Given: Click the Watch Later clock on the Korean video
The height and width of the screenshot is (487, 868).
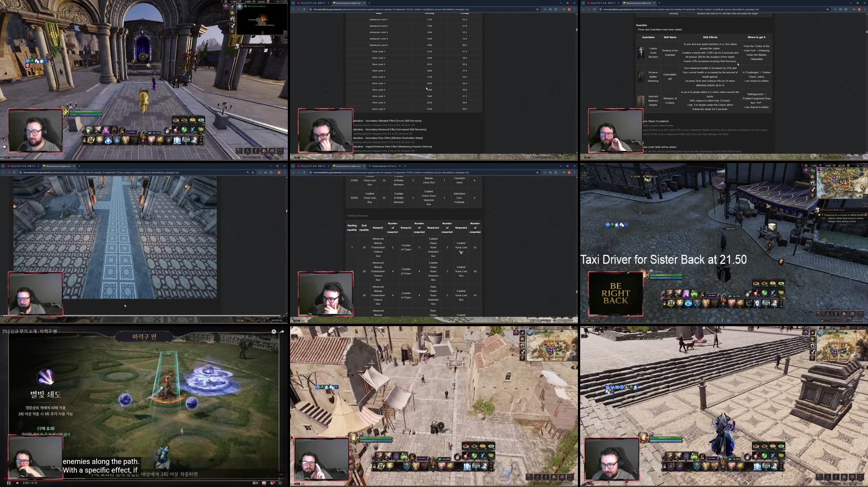Looking at the screenshot, I should coord(274,332).
